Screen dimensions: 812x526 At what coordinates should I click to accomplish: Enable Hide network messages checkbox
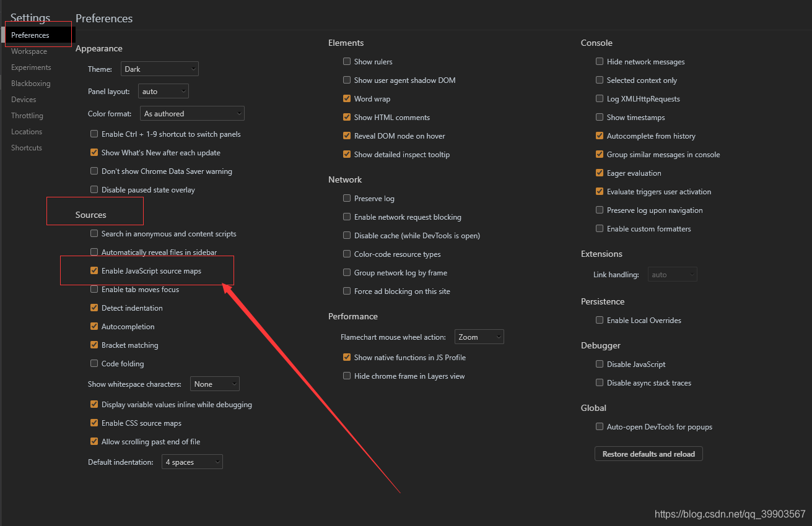coord(600,61)
